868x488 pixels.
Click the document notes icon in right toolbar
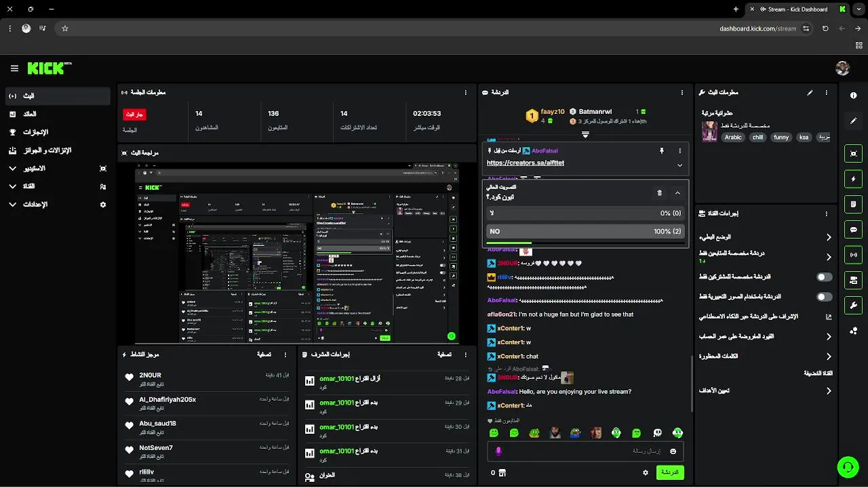(853, 204)
